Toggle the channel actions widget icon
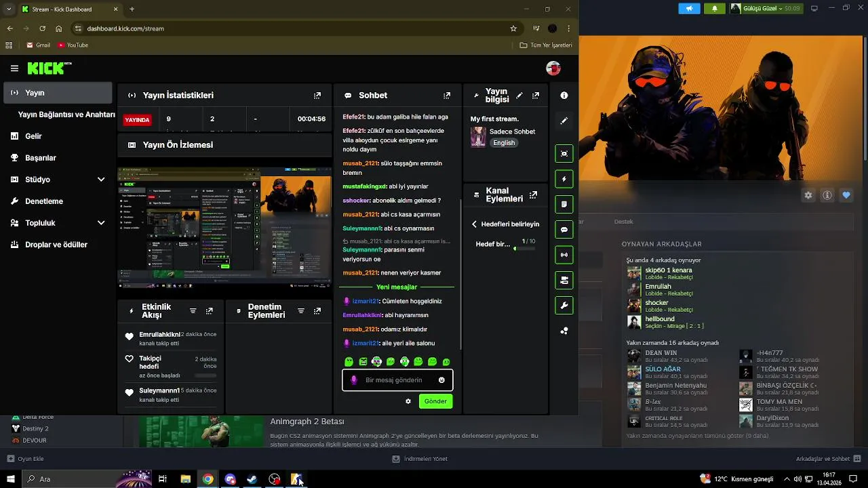 click(x=564, y=280)
